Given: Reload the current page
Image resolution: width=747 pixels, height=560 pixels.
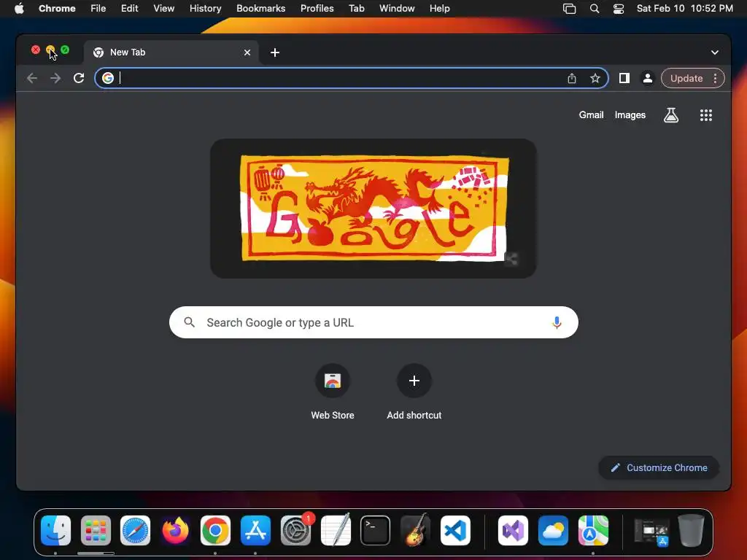Looking at the screenshot, I should 79,78.
